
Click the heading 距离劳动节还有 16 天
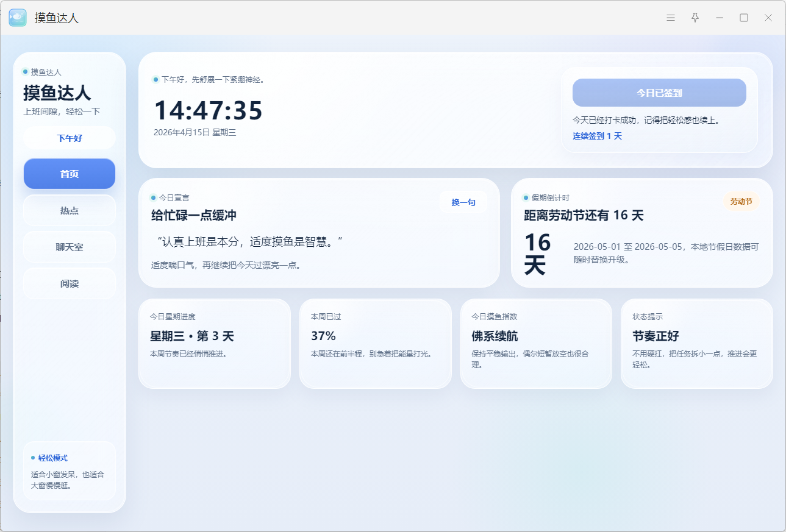coord(584,215)
